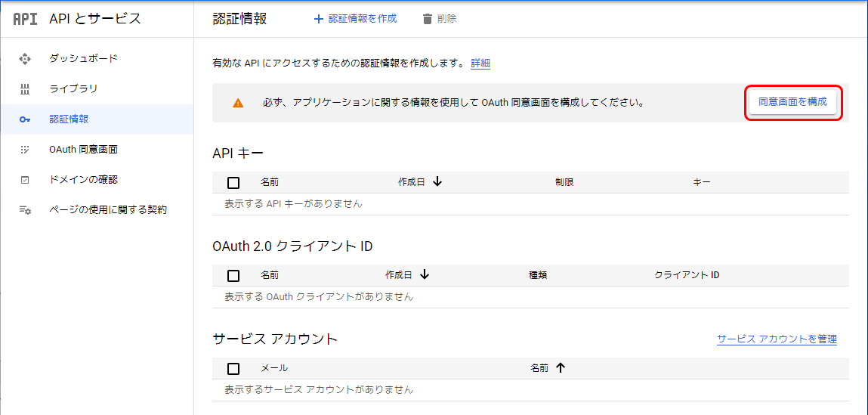Tick the select-all checkbox in API キー table
The width and height of the screenshot is (868, 415).
pyautogui.click(x=233, y=182)
